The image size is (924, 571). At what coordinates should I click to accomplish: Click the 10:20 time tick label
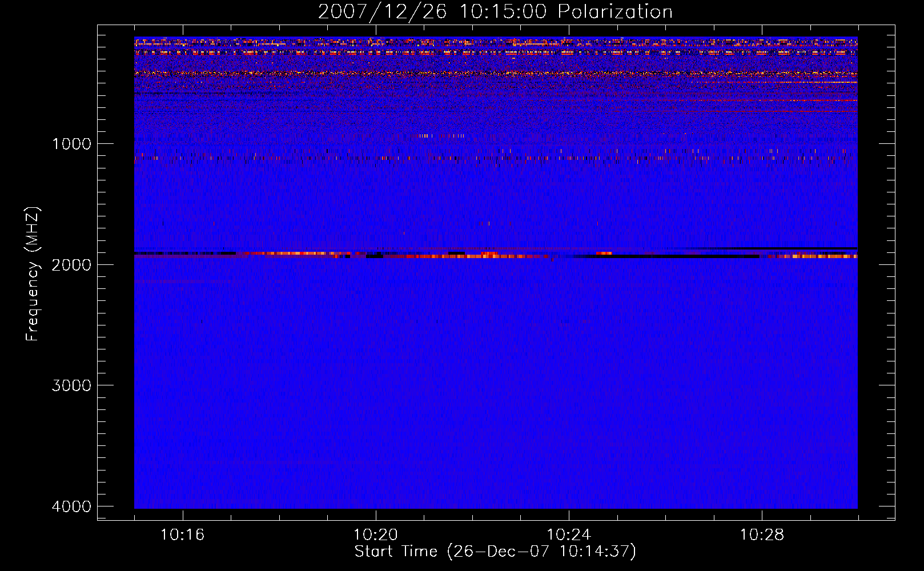point(376,535)
